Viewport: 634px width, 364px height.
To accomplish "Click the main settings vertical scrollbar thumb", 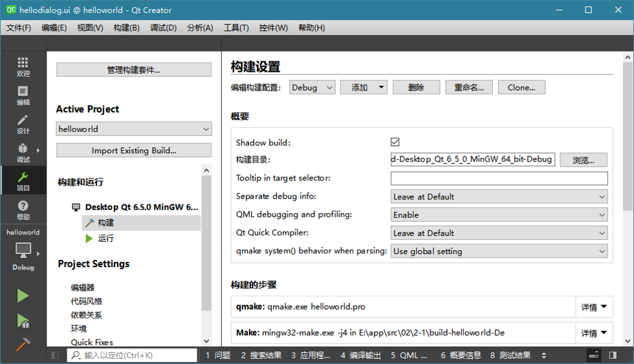I will [x=628, y=136].
